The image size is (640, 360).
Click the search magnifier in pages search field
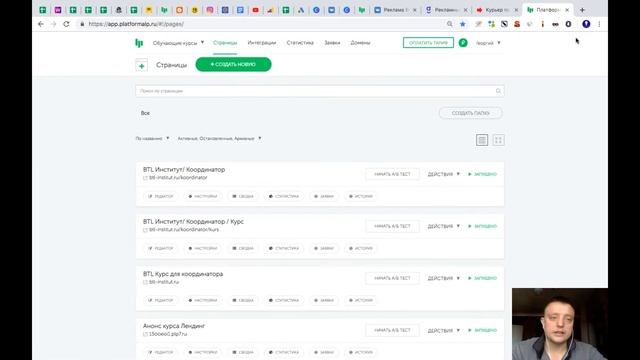point(498,91)
